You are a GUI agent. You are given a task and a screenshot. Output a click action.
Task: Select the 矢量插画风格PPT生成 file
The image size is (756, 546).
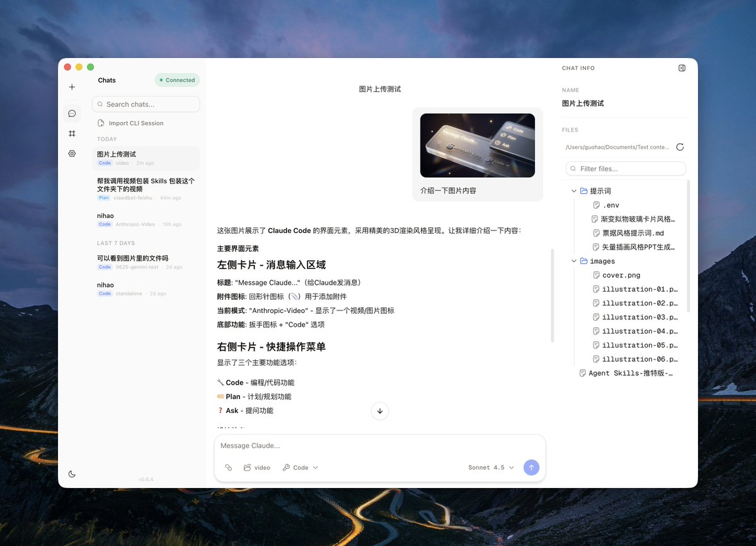(x=633, y=247)
